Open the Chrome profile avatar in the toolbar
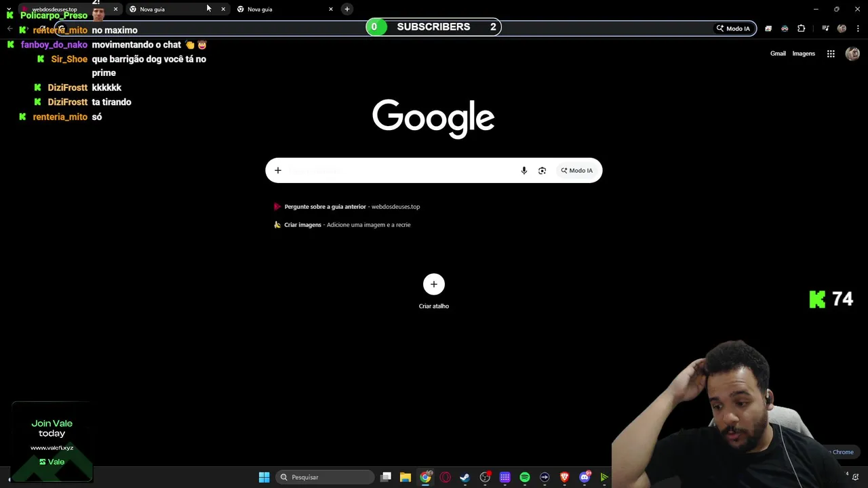 click(842, 28)
